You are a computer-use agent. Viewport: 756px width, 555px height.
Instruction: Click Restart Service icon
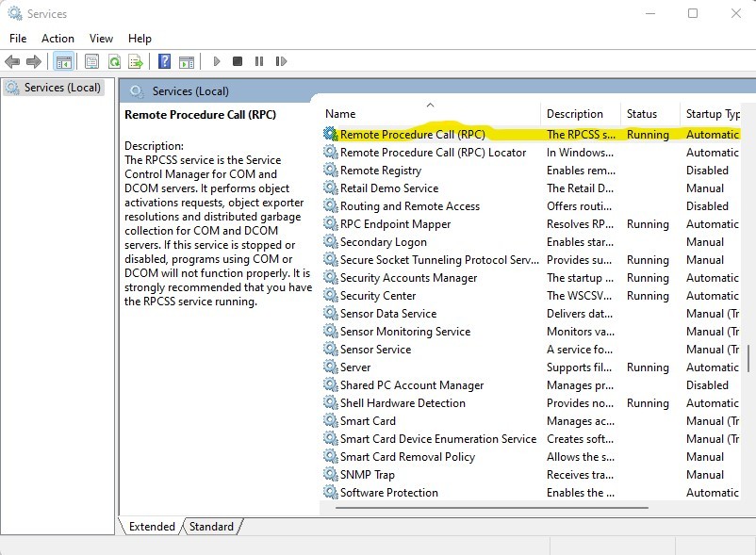point(281,61)
